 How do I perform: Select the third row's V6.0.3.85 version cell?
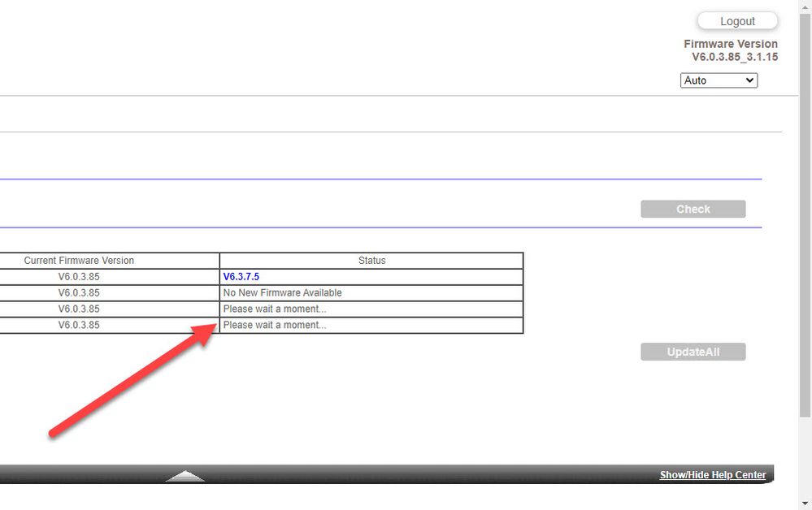(x=79, y=309)
